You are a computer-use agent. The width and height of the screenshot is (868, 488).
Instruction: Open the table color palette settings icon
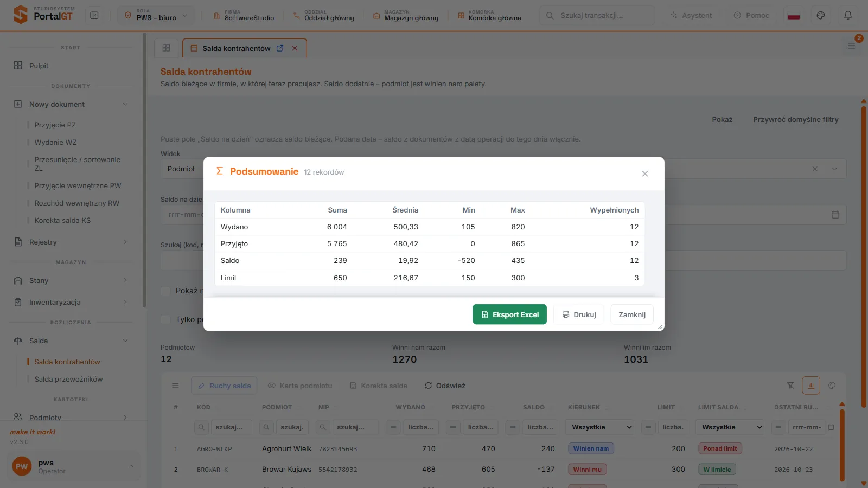[832, 386]
